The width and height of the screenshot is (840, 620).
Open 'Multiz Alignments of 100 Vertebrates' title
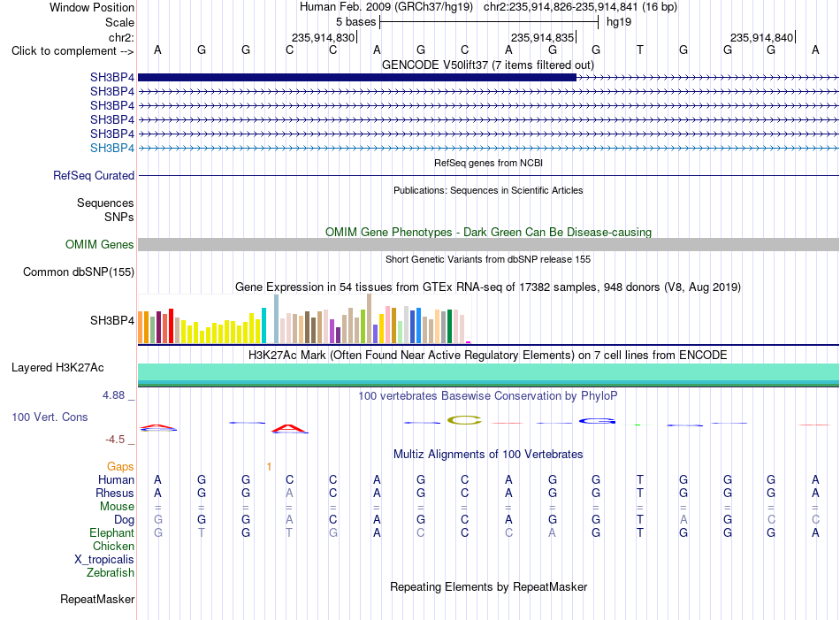488,455
